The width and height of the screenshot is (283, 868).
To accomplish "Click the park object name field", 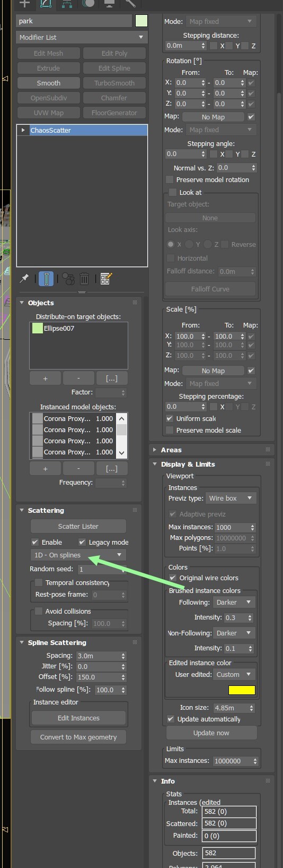I will click(74, 21).
